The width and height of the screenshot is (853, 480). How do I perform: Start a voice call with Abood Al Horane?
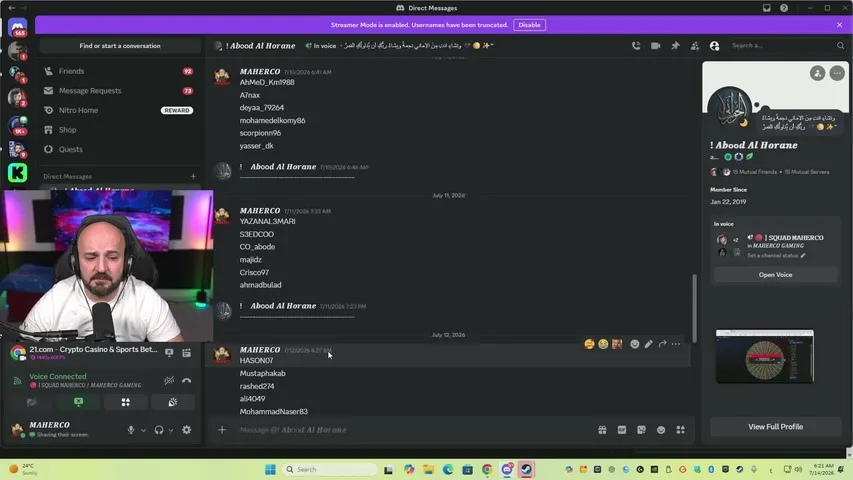(636, 46)
